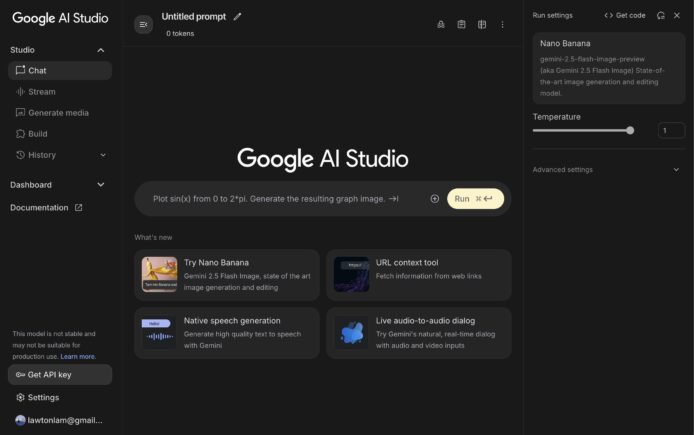This screenshot has height=435, width=694.
Task: Click the reset settings icon next to Get code
Action: (x=660, y=15)
